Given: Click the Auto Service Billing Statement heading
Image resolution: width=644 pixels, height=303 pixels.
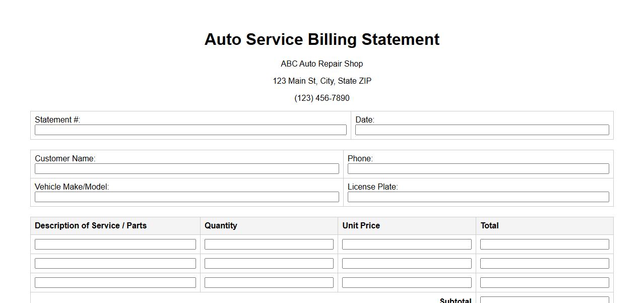Looking at the screenshot, I should [322, 39].
